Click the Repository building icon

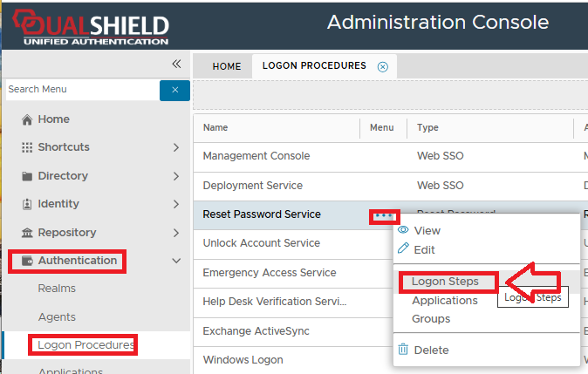tap(27, 233)
